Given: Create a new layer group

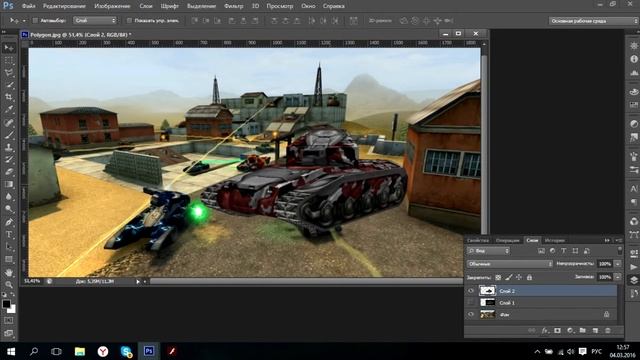Looking at the screenshot, I should [x=583, y=331].
